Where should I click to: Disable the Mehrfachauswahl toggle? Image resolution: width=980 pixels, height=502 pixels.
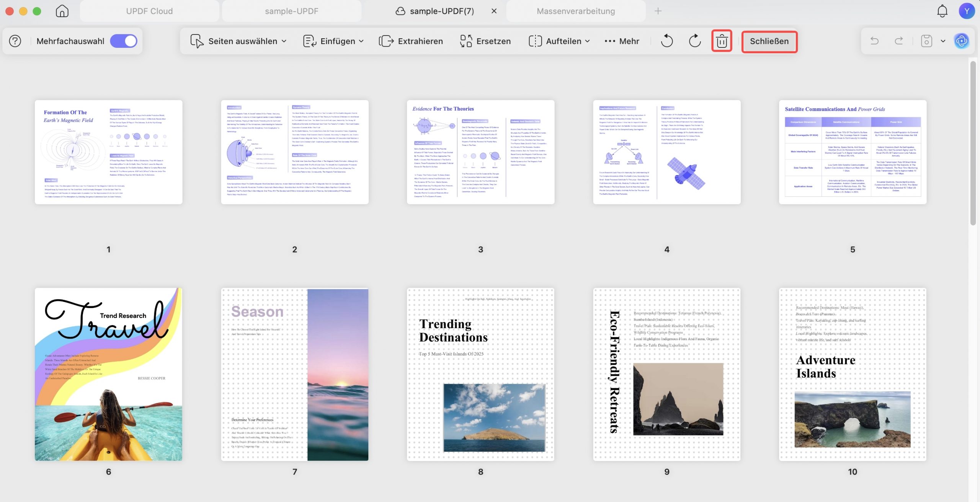click(x=124, y=41)
